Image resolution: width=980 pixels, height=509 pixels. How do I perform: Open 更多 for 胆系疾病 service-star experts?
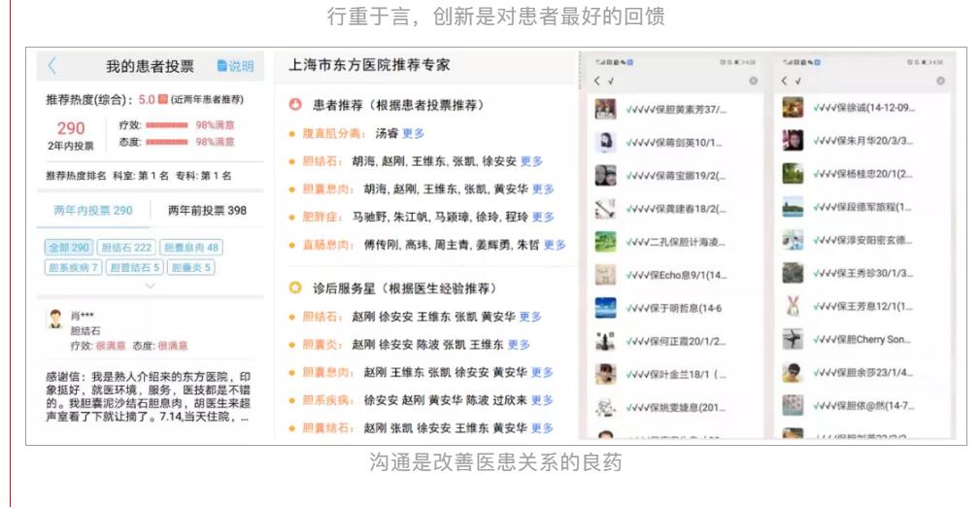click(542, 400)
